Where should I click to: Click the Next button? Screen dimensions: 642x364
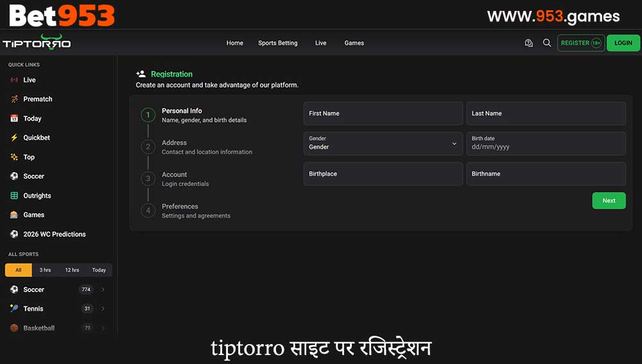coord(609,201)
